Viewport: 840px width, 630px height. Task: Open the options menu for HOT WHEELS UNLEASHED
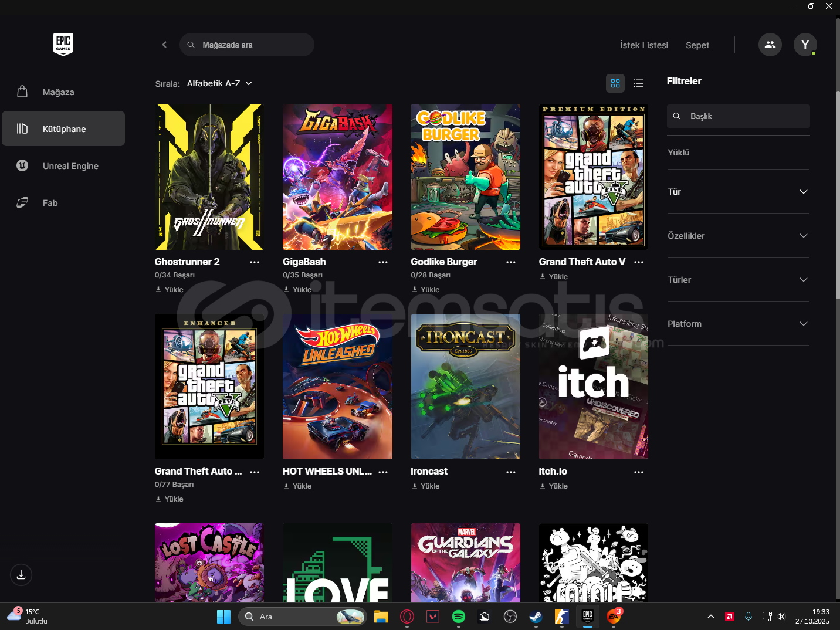point(383,472)
